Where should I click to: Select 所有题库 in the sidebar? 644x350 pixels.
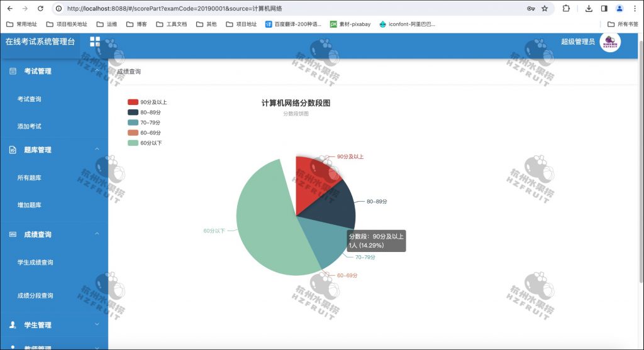point(29,178)
